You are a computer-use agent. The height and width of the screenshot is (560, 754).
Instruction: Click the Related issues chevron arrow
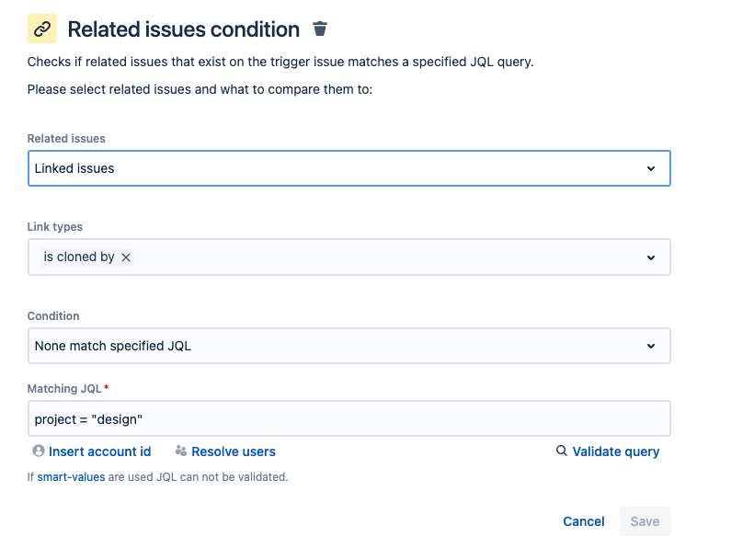[651, 168]
